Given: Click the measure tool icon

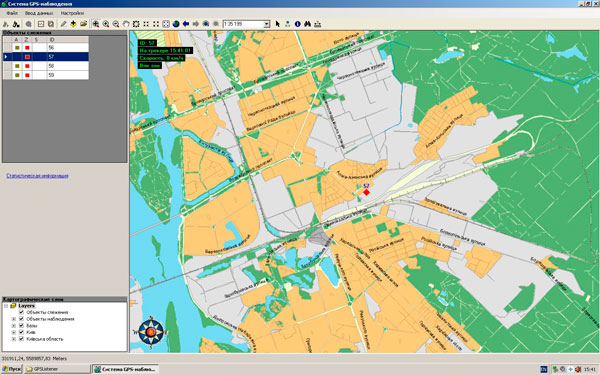Looking at the screenshot, I should pos(318,24).
